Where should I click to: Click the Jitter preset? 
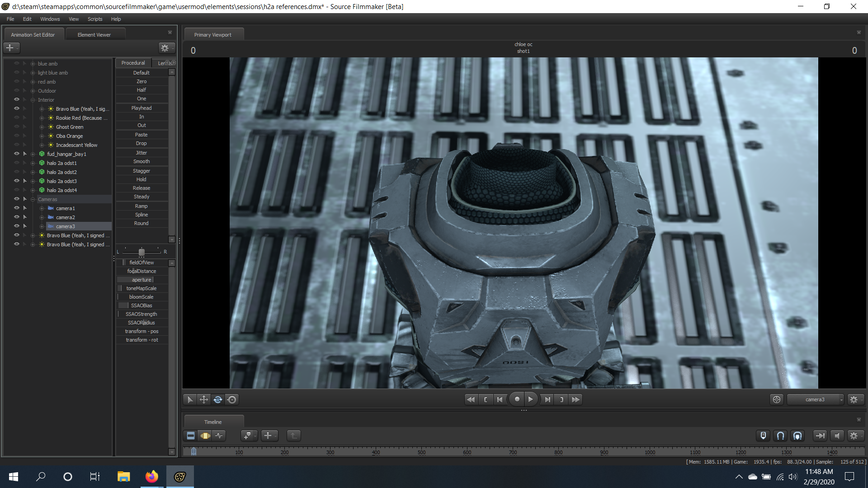tap(142, 153)
